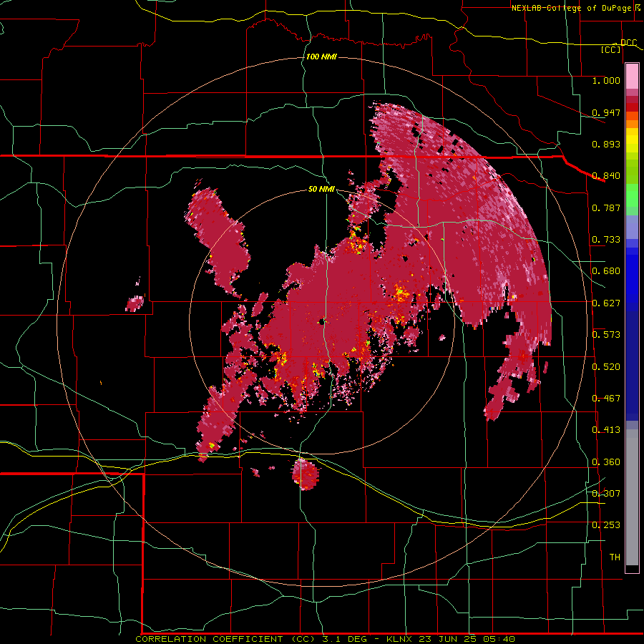Viewport: 644px width, 644px height.
Task: Click the TH threshold label in the legend
Action: point(615,557)
